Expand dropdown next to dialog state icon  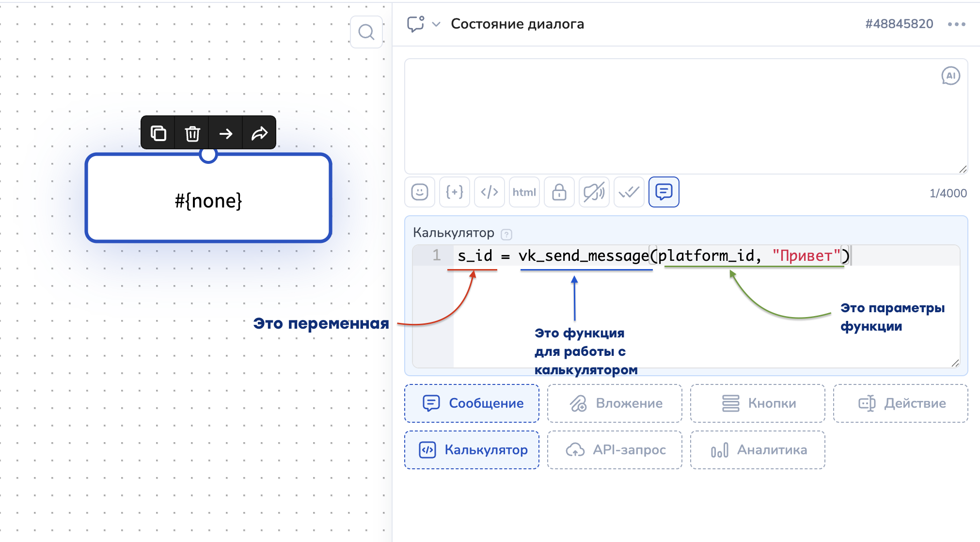pos(436,24)
